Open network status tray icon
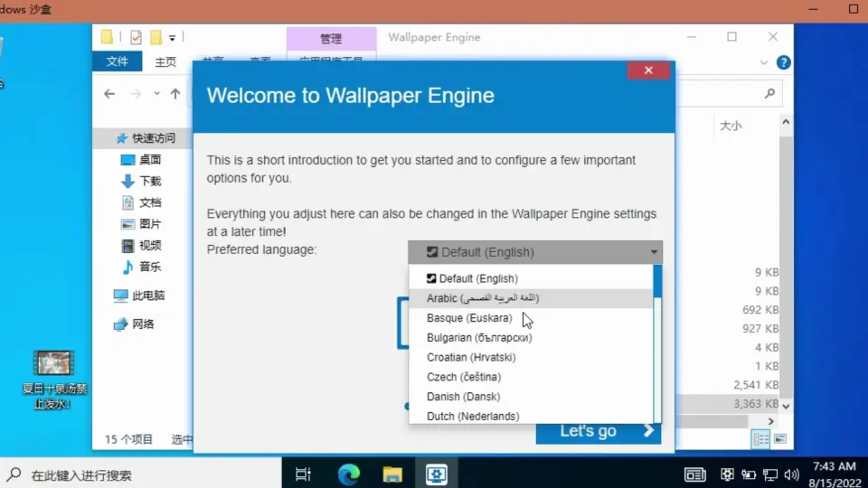Image resolution: width=868 pixels, height=488 pixels. coord(770,474)
